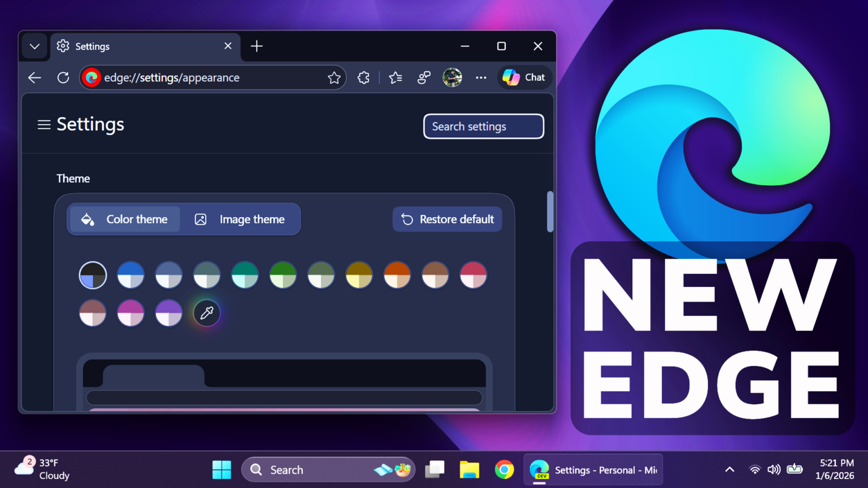Open the tab search chevron
The width and height of the screenshot is (868, 488).
[34, 46]
